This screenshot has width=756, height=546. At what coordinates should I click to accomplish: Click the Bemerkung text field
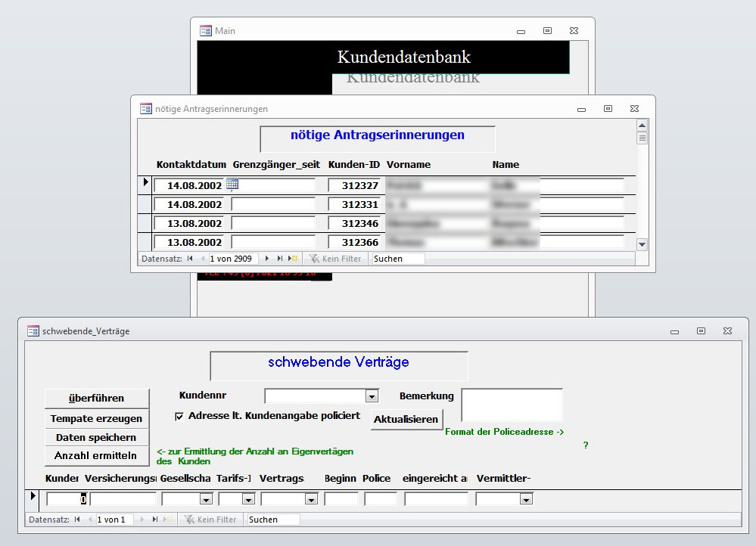coord(512,405)
